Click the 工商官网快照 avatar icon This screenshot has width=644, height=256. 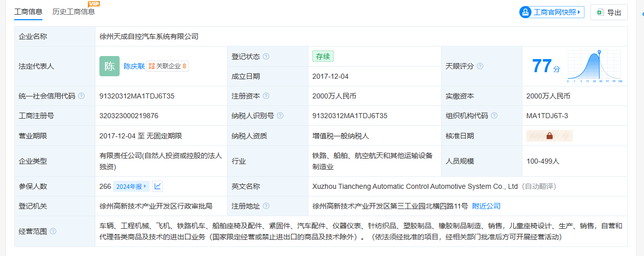(525, 12)
